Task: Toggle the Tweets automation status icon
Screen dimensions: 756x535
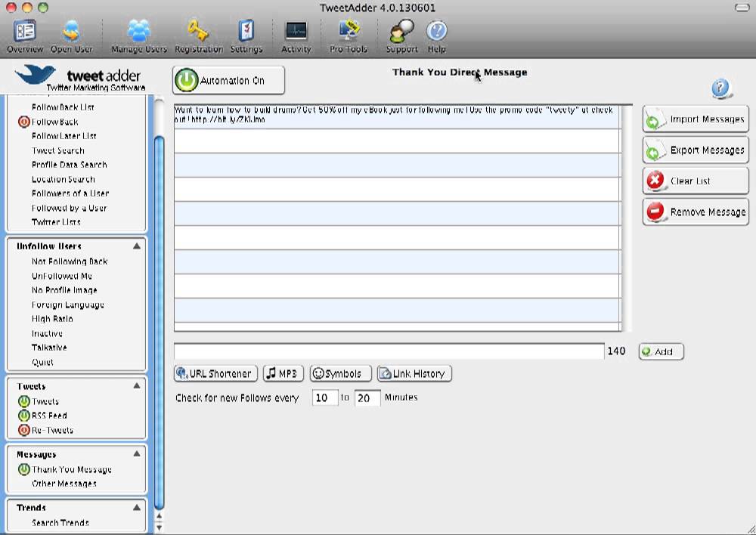Action: (23, 401)
